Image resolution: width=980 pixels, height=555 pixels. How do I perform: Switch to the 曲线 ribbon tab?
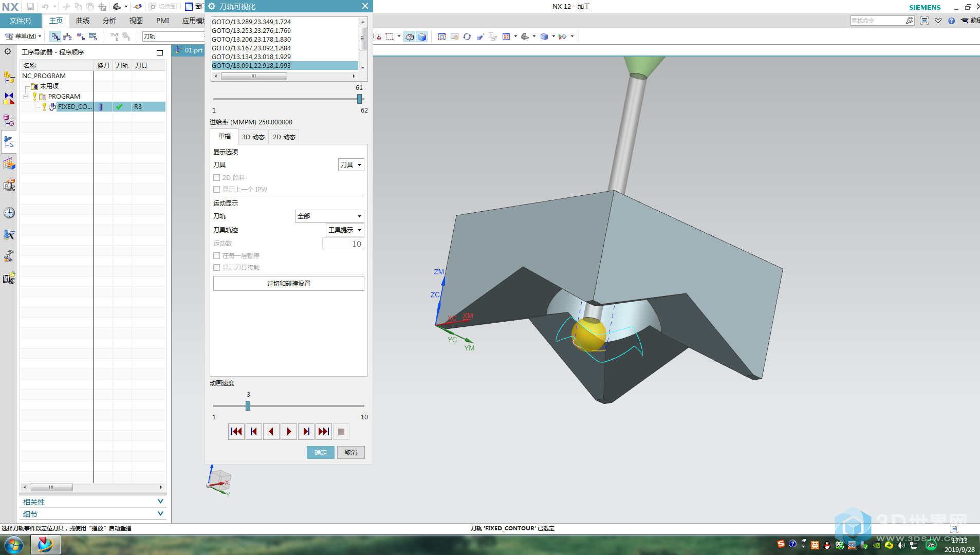[x=83, y=21]
